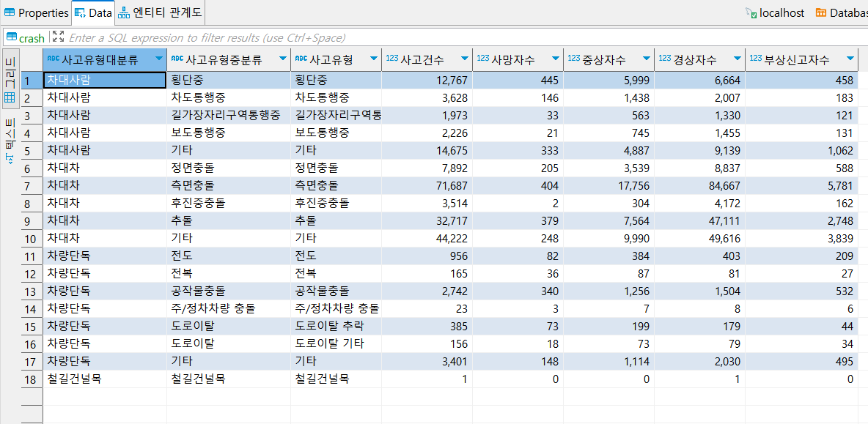Viewport: 868px width, 424px height.
Task: Click the 사망자수 column header
Action: coord(518,59)
